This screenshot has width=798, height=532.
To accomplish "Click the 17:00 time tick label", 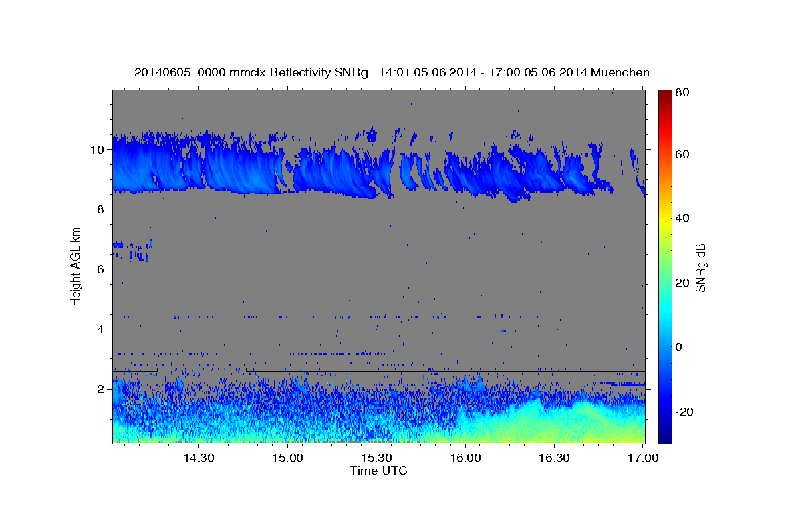I will (643, 458).
